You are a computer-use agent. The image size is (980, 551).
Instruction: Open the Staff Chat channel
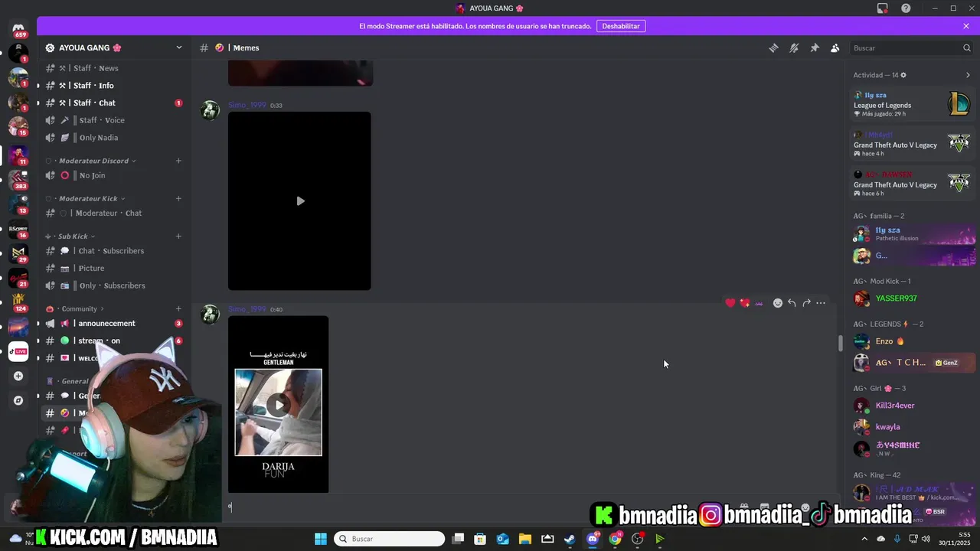(x=113, y=103)
